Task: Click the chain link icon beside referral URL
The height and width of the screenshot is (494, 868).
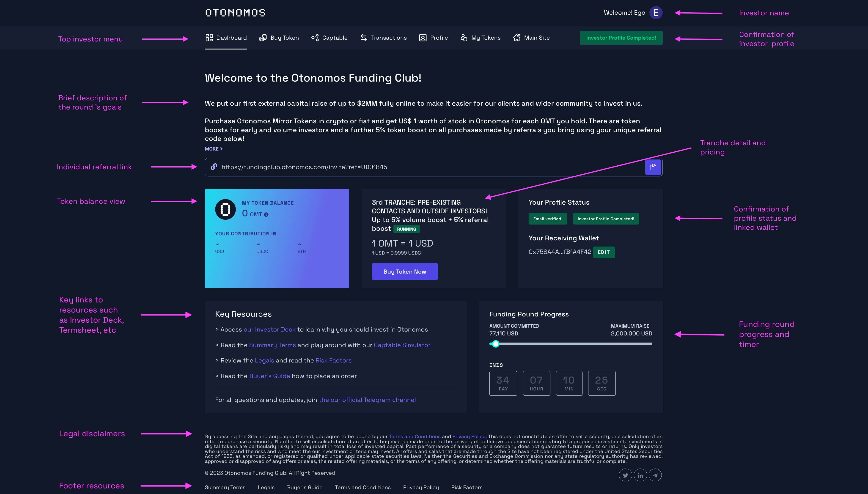Action: click(x=214, y=167)
